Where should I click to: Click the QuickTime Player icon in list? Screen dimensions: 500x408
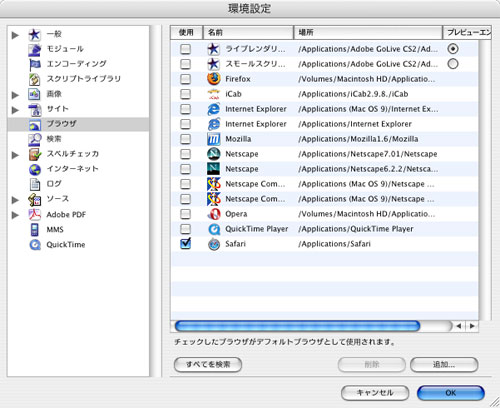(x=214, y=229)
